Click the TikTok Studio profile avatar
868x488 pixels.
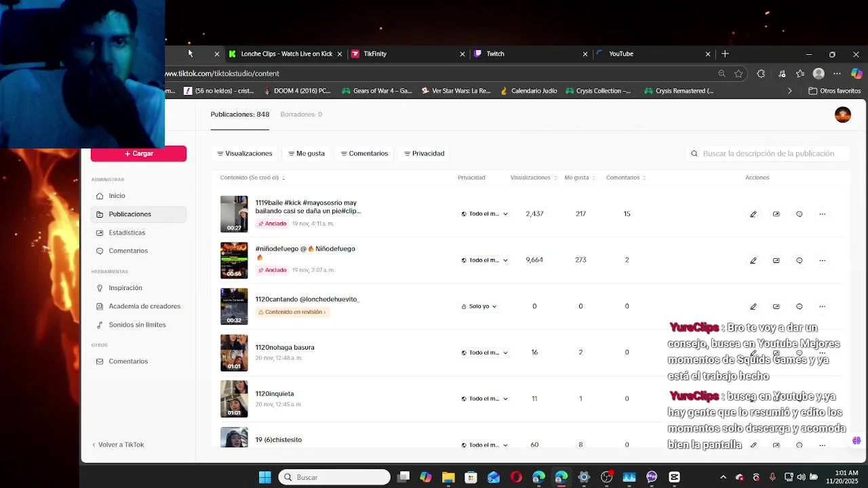click(x=842, y=115)
